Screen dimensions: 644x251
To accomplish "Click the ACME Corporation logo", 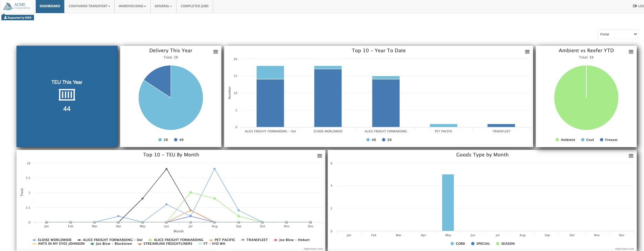I will click(17, 6).
